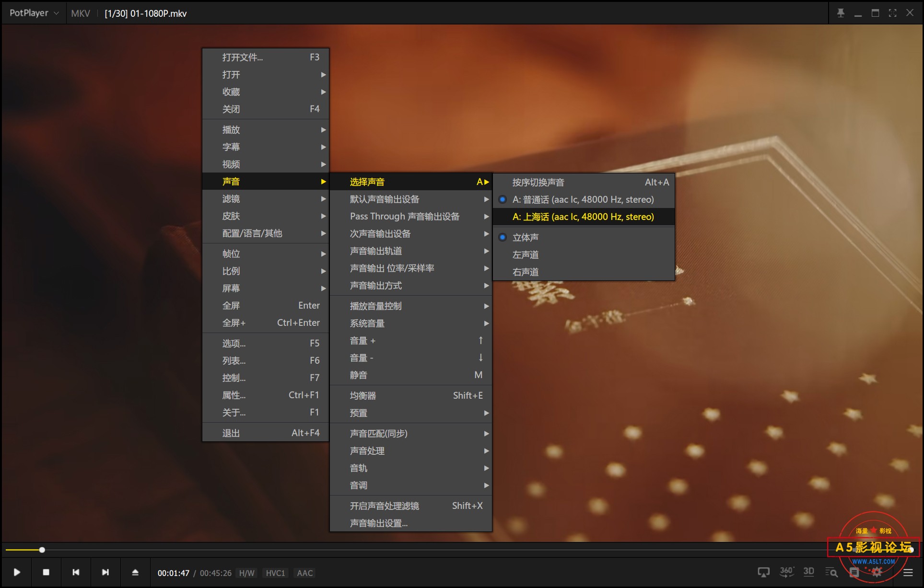Skip to the next file in playlist
This screenshot has width=924, height=588.
[105, 572]
